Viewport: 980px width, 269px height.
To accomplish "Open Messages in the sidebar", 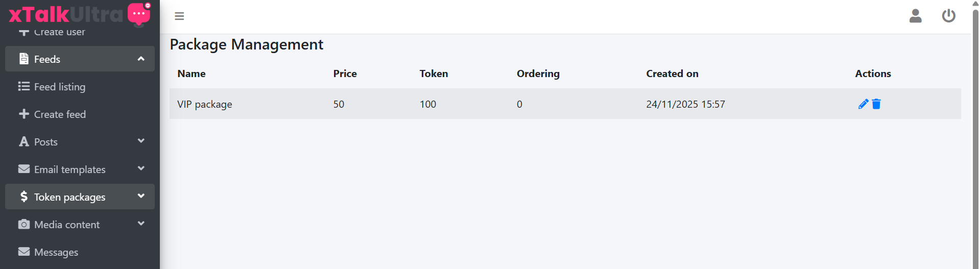I will (56, 252).
